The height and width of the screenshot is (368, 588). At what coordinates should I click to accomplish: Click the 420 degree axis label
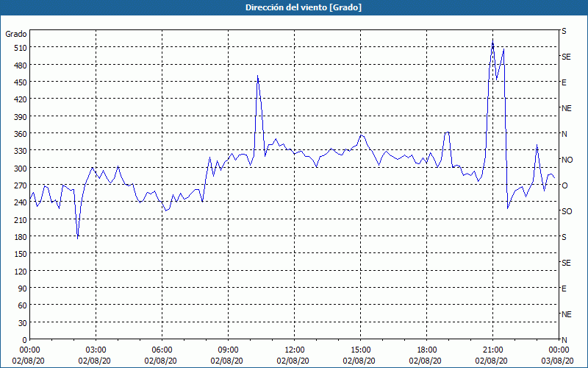(x=21, y=99)
